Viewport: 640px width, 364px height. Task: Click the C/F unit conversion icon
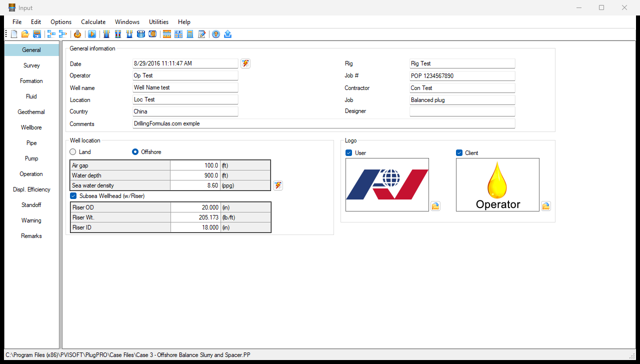(x=178, y=34)
